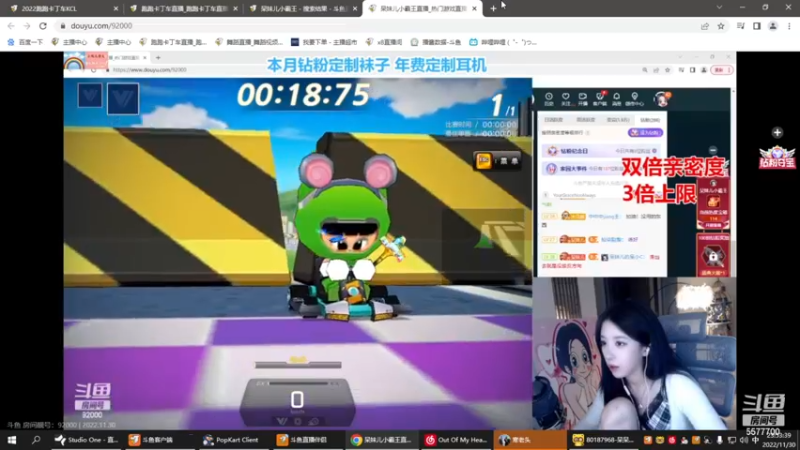Image resolution: width=800 pixels, height=450 pixels.
Task: Click the microphone icon in system tray
Action: (x=719, y=440)
